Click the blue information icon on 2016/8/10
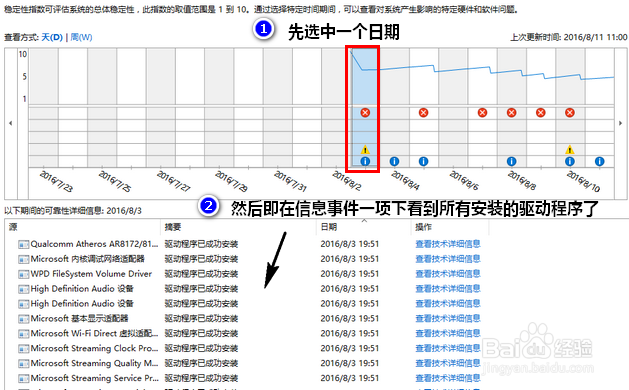The image size is (629, 390). click(570, 161)
